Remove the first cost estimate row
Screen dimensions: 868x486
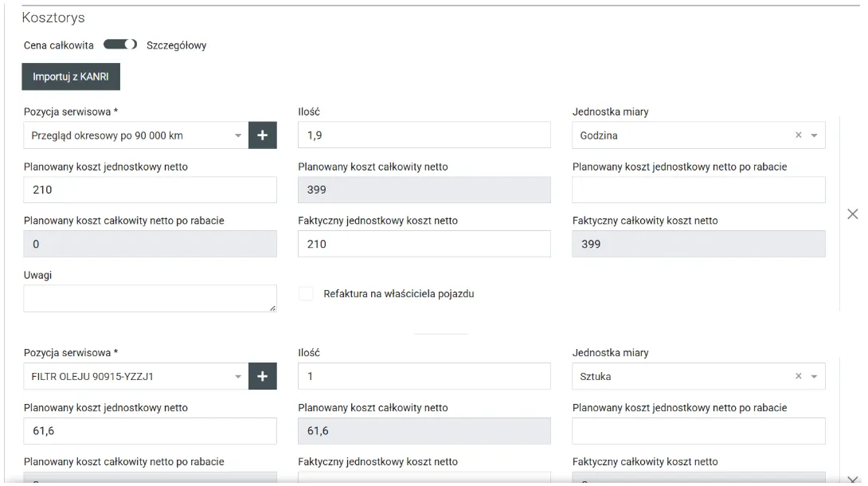(853, 214)
